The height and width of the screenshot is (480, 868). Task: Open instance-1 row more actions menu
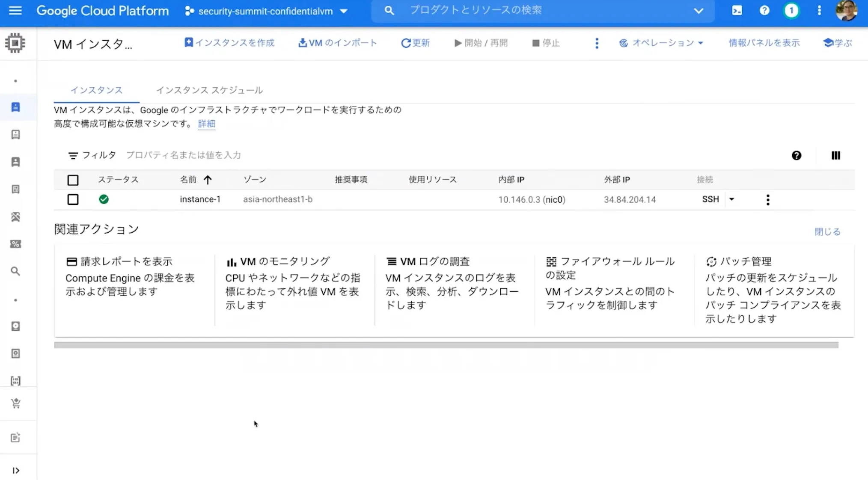[x=768, y=200]
